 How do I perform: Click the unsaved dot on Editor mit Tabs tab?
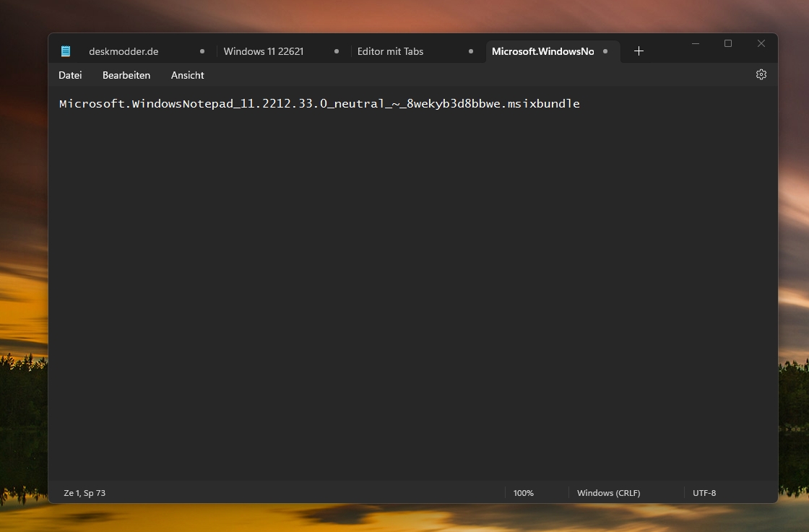[470, 51]
